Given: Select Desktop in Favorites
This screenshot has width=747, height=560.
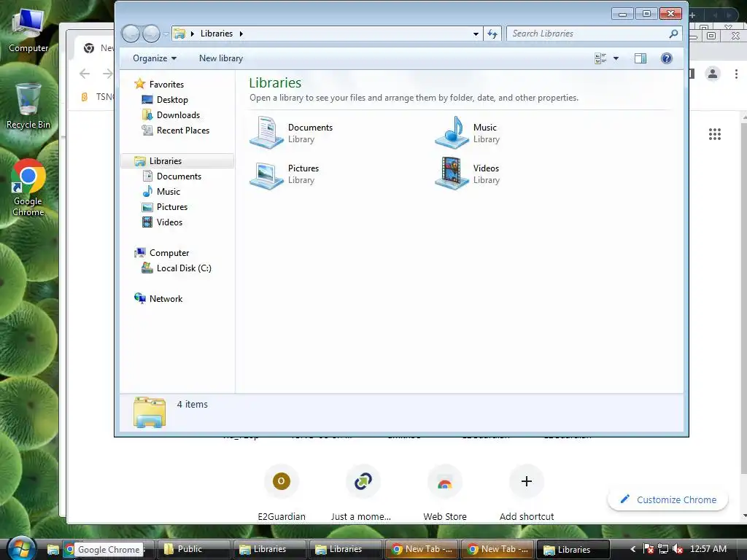Looking at the screenshot, I should pyautogui.click(x=172, y=99).
